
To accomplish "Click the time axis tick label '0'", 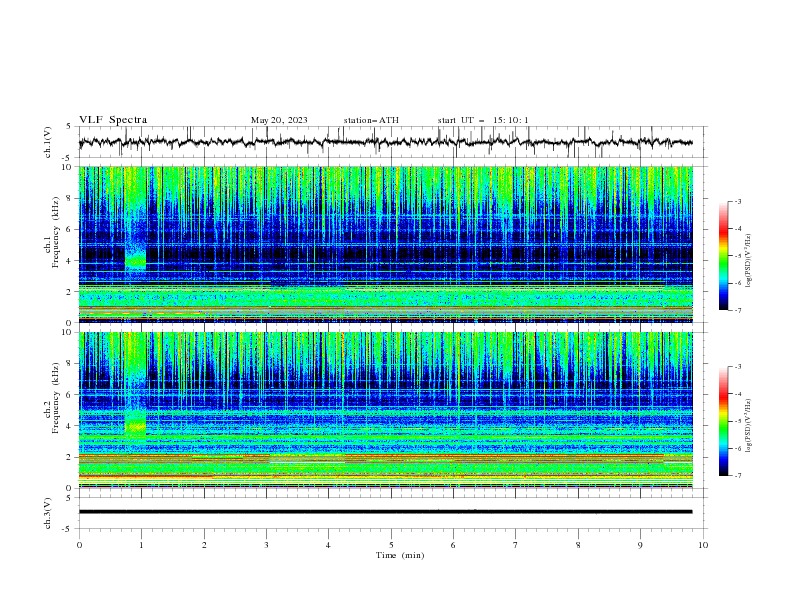I will 79,545.
